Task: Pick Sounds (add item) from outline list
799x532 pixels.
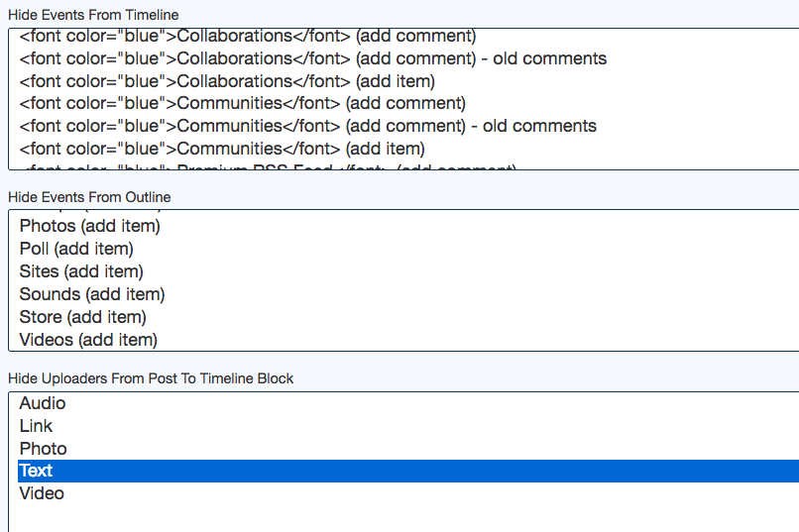Action: 92,294
